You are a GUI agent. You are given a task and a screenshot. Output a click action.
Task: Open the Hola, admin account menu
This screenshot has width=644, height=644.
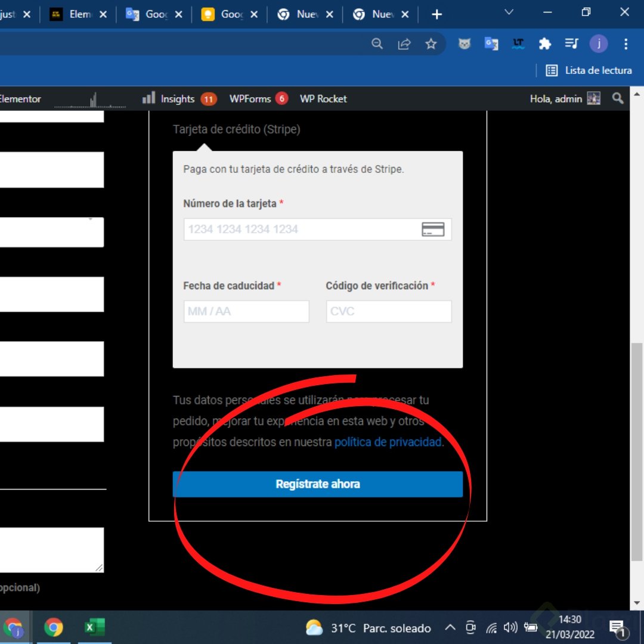point(565,98)
